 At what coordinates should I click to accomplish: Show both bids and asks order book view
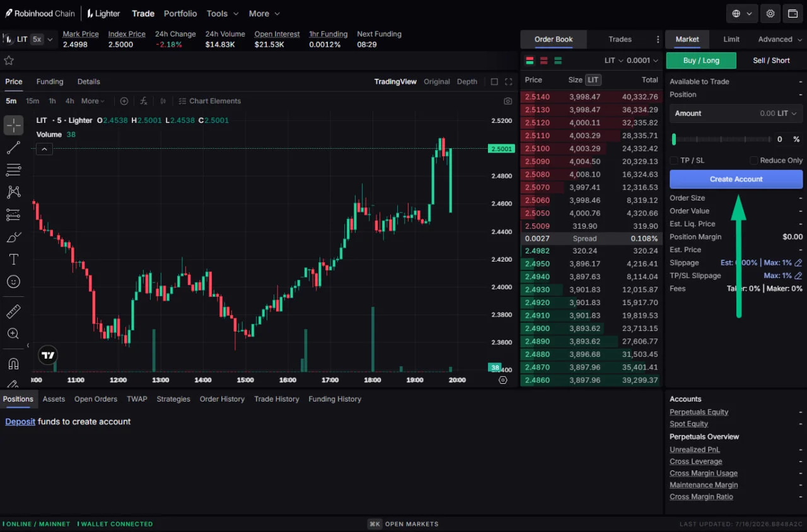(x=530, y=61)
